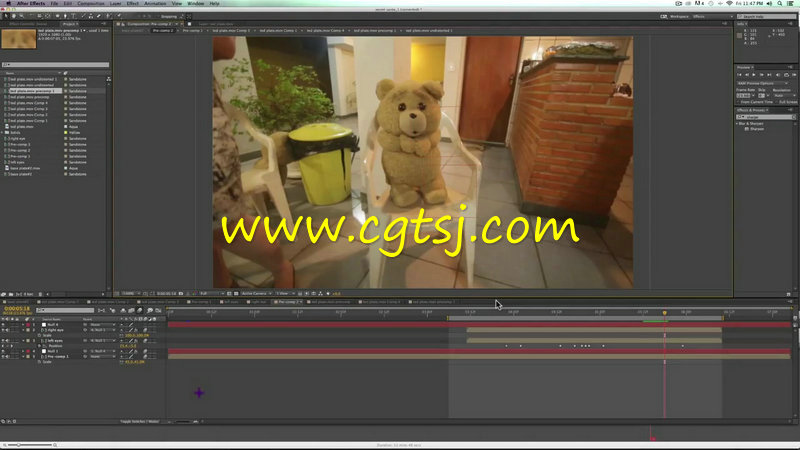Open Frame Rate dropdown in Preview
Image resolution: width=800 pixels, height=450 pixels.
point(754,95)
